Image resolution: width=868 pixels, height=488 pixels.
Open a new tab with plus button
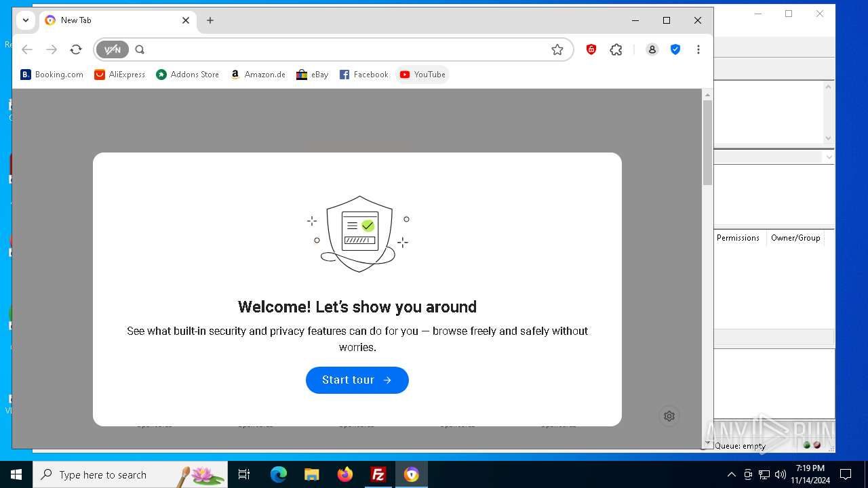point(210,20)
